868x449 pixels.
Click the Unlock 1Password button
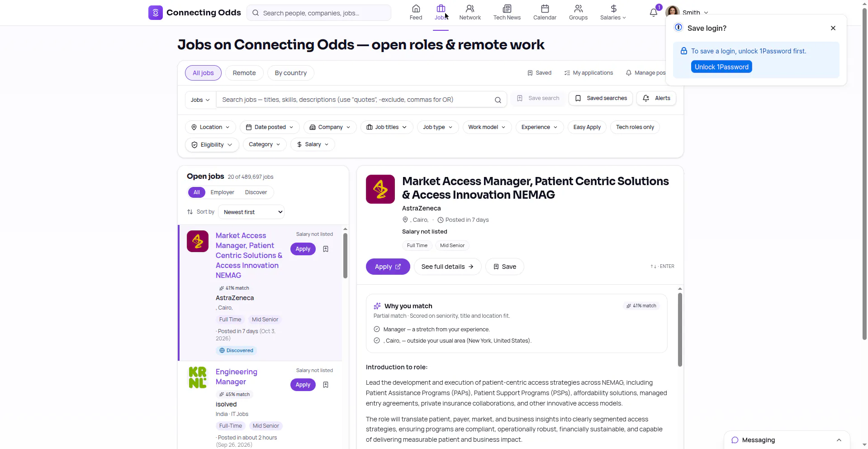point(721,67)
